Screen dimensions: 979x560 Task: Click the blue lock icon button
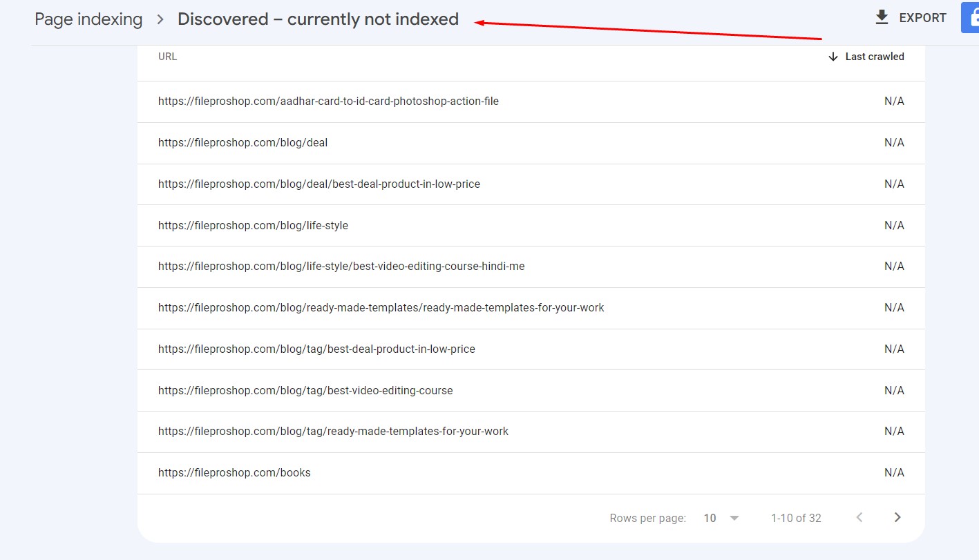point(971,18)
